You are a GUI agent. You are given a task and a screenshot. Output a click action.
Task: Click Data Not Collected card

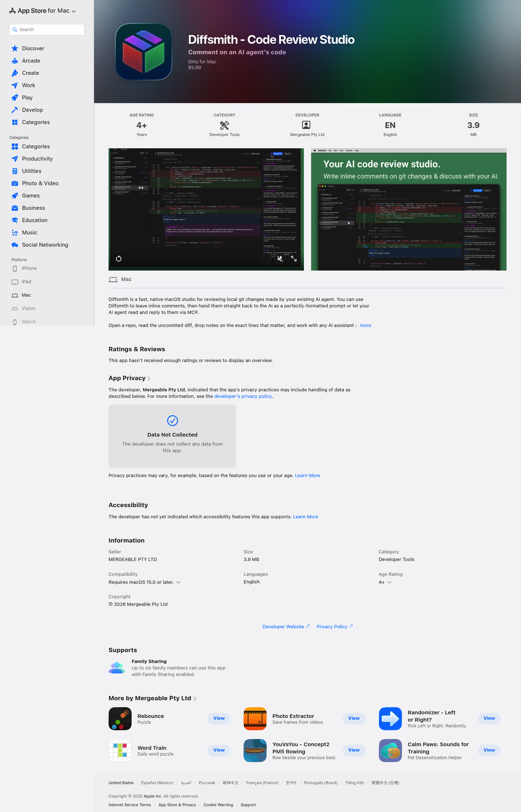(172, 436)
